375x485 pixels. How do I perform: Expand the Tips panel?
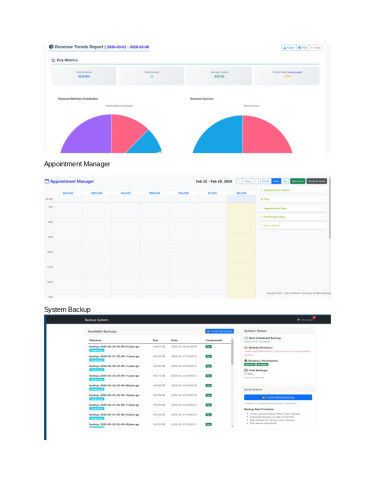(x=293, y=199)
